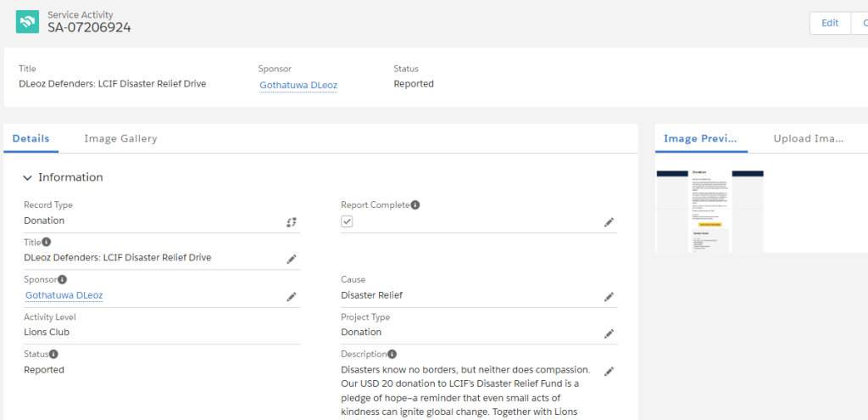Open the Upload Image tab

click(808, 138)
